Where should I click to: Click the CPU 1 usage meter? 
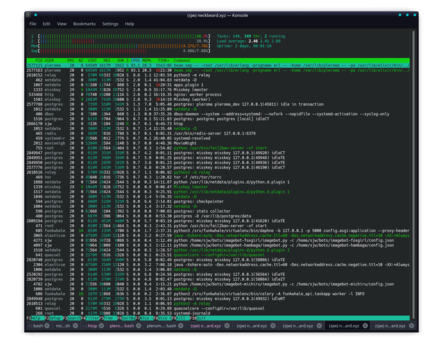pyautogui.click(x=121, y=36)
